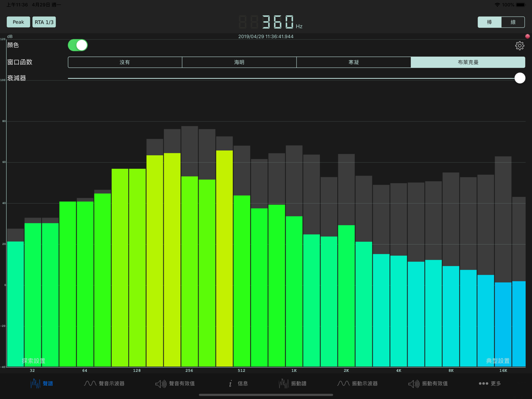Open the settings gear icon

pos(519,45)
